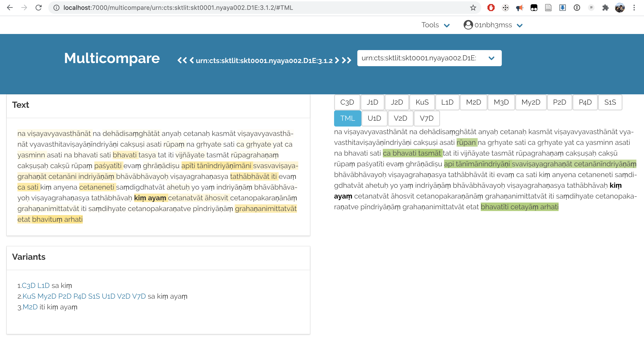Go to previous passage with single-left chevron
Image resolution: width=644 pixels, height=338 pixels.
(191, 61)
